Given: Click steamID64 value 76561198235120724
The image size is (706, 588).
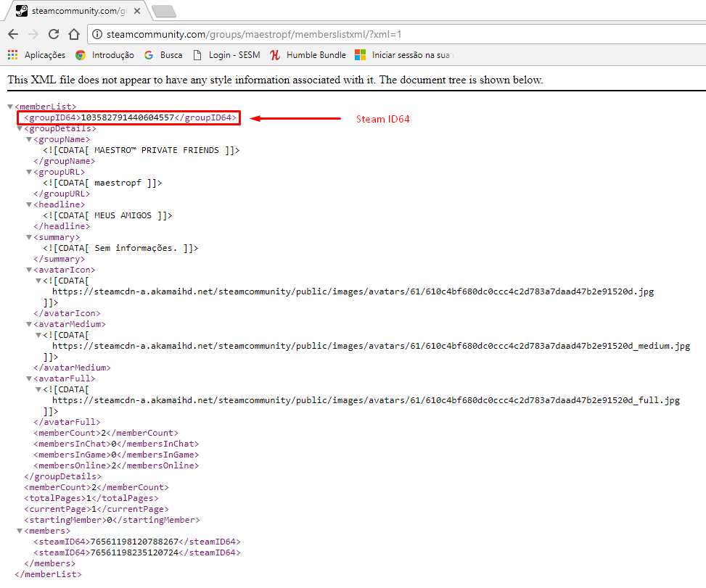Looking at the screenshot, I should (x=135, y=552).
